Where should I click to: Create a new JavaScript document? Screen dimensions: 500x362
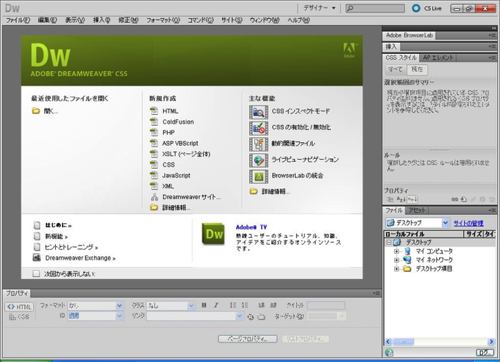pyautogui.click(x=176, y=175)
